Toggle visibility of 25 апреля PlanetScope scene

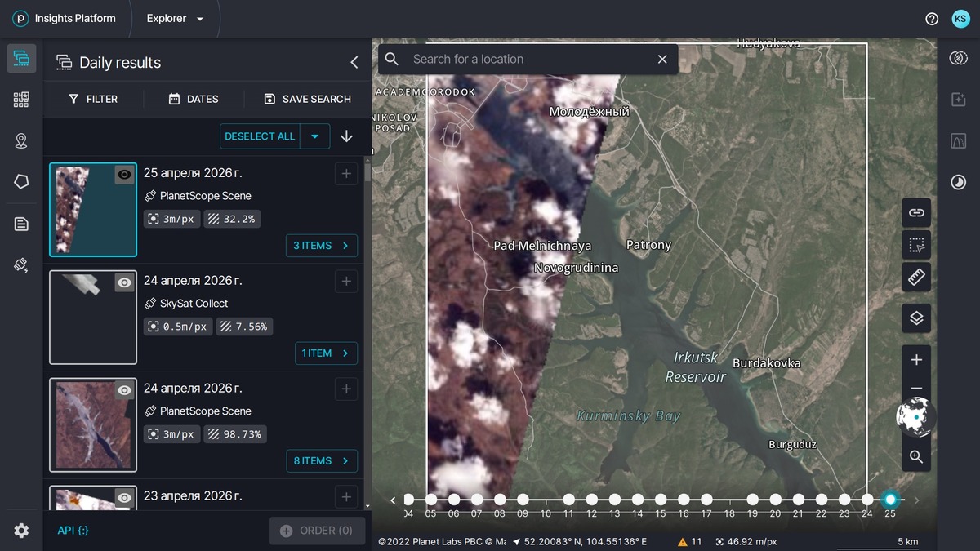coord(124,175)
